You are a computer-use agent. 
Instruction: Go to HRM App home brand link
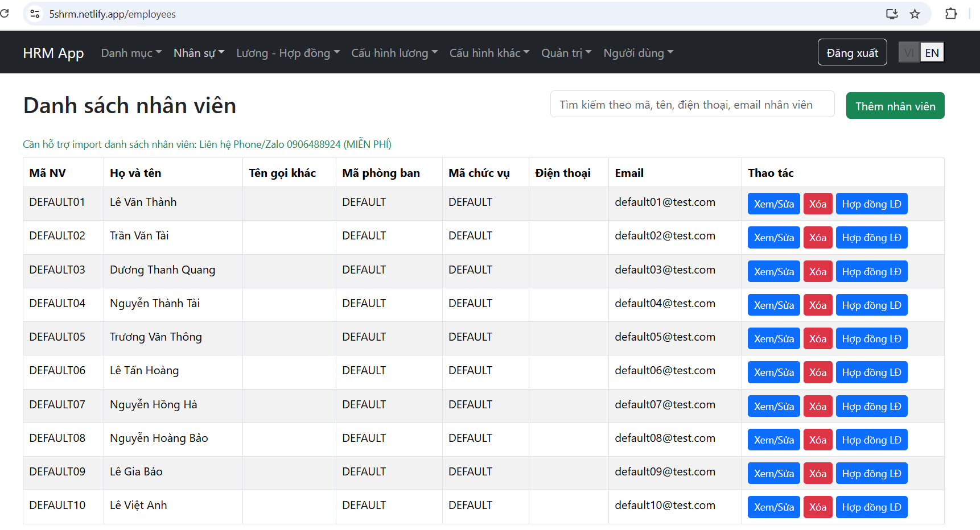click(53, 53)
